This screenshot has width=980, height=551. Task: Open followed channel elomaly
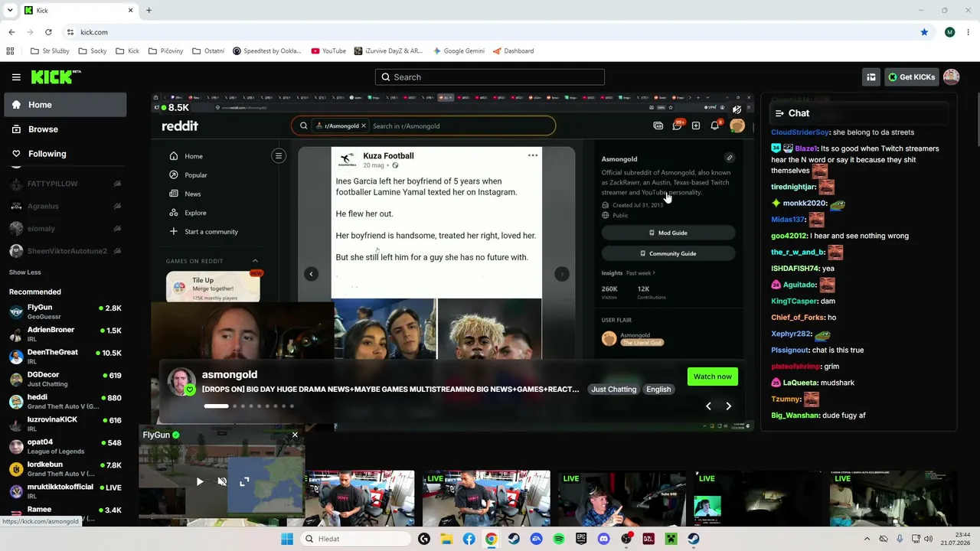tap(65, 228)
